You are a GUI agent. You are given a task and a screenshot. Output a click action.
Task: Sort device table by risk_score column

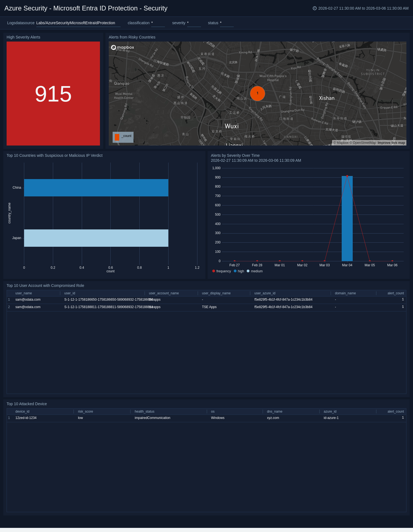coord(85,412)
